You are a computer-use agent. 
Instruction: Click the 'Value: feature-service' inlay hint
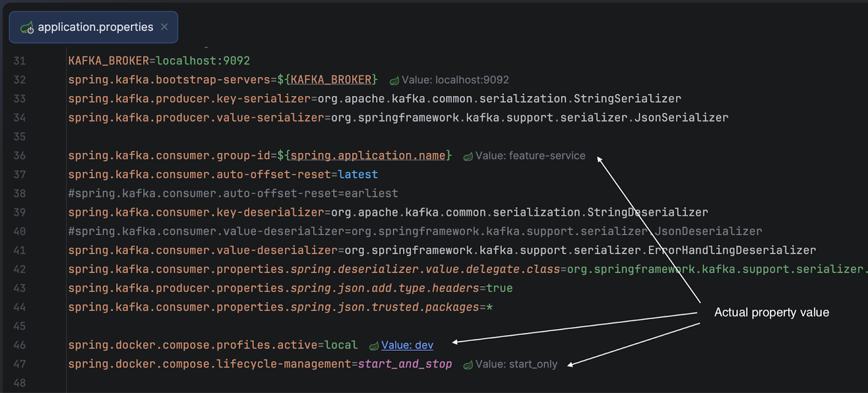coord(530,156)
